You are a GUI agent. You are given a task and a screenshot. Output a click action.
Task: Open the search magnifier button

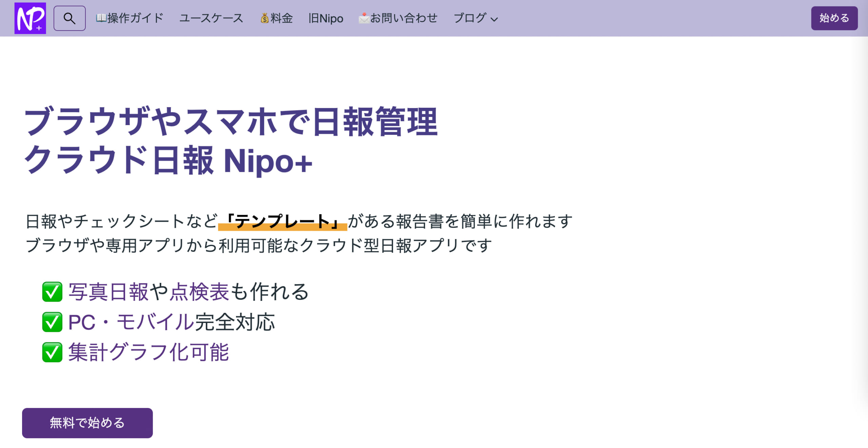70,18
